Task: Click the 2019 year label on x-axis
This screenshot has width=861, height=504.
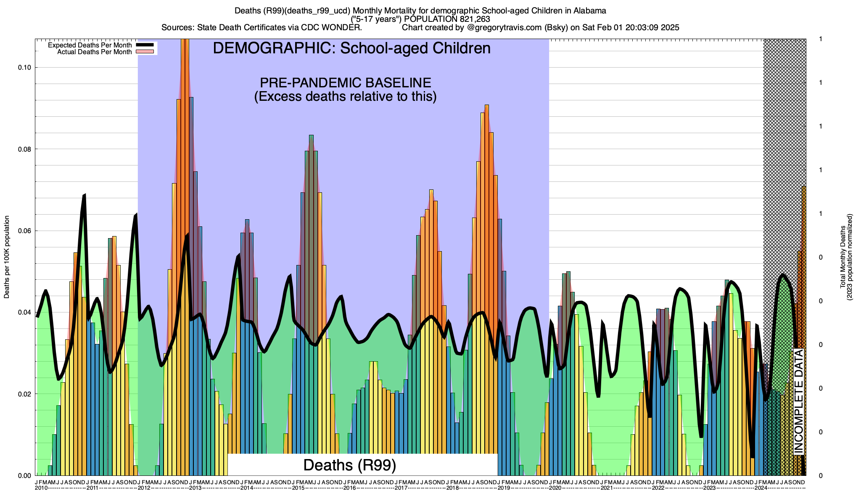Action: point(504,488)
